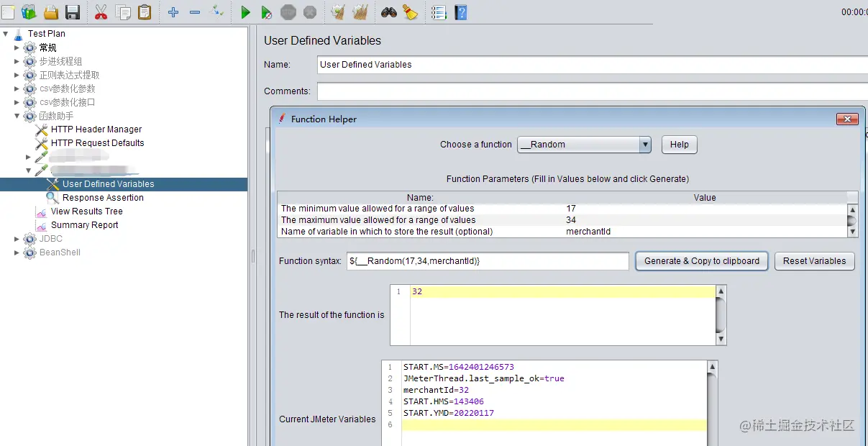
Task: Click magnifier icon beside Response Assertion
Action: (x=52, y=198)
